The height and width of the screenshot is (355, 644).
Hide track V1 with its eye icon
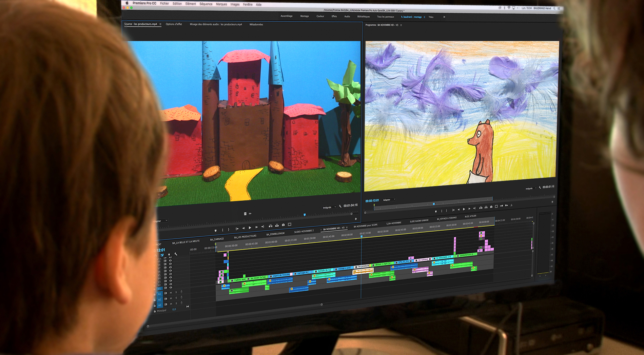(171, 288)
